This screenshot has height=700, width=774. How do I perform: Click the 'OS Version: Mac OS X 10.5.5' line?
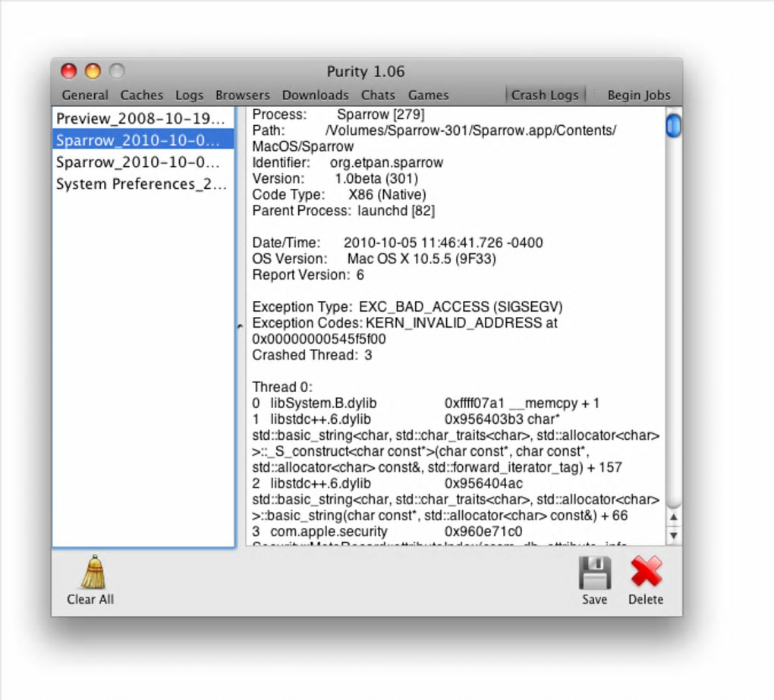pos(373,259)
